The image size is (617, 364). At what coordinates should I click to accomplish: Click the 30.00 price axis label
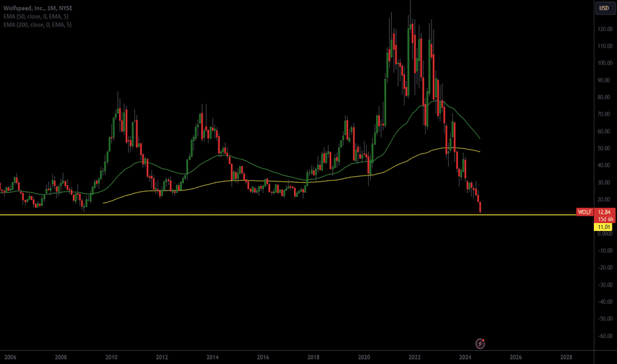[x=605, y=182]
